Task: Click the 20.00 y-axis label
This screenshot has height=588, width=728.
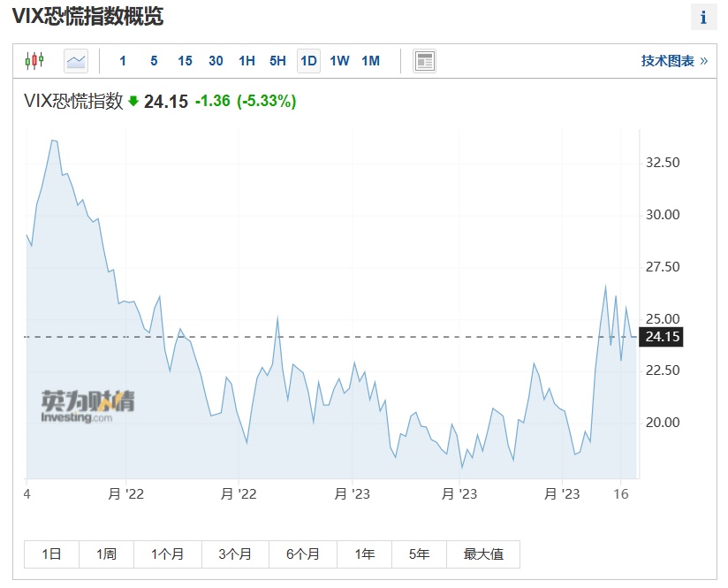Action: coord(663,423)
